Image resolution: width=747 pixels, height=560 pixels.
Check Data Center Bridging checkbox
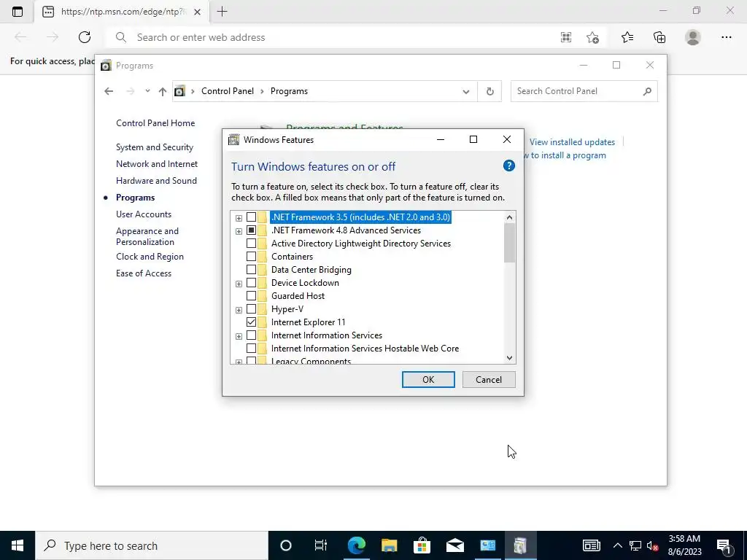point(251,270)
